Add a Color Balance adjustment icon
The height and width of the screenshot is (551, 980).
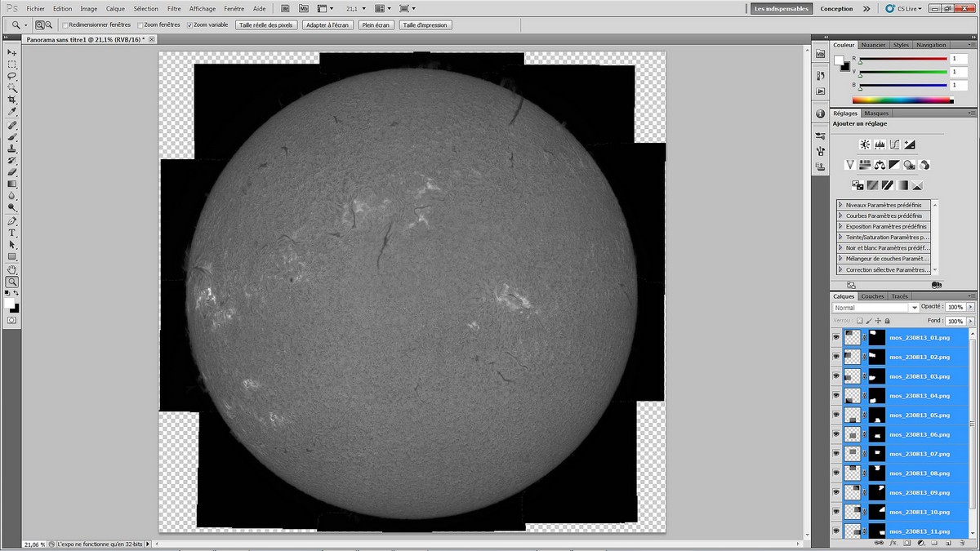pos(880,165)
